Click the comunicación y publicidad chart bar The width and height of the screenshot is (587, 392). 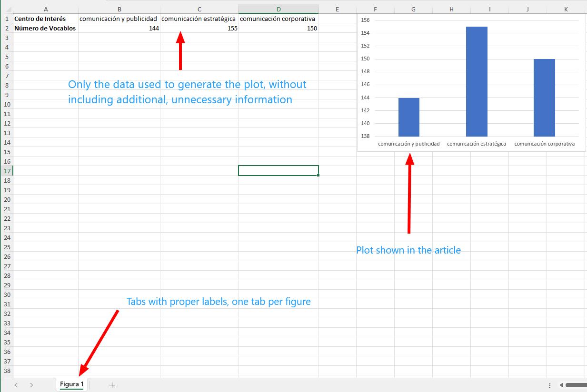409,117
